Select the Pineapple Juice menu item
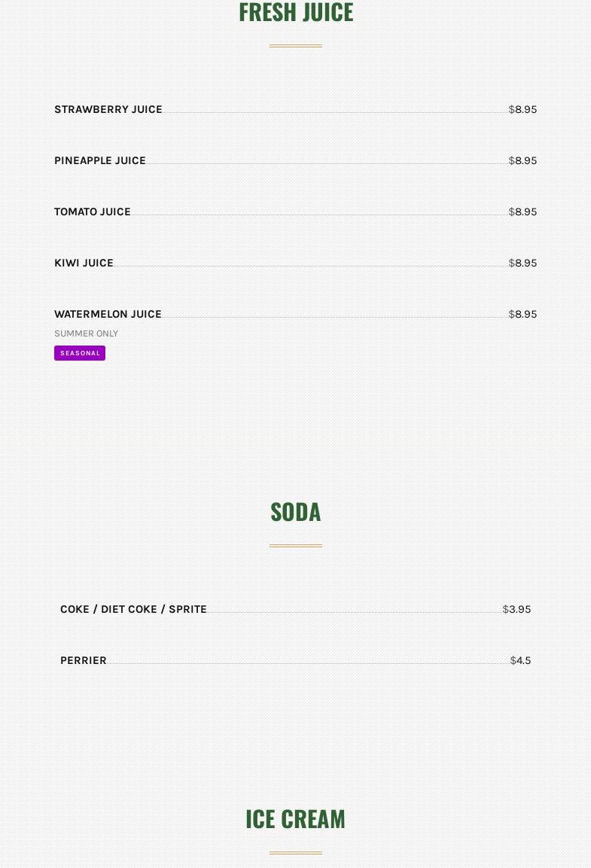 (x=100, y=160)
